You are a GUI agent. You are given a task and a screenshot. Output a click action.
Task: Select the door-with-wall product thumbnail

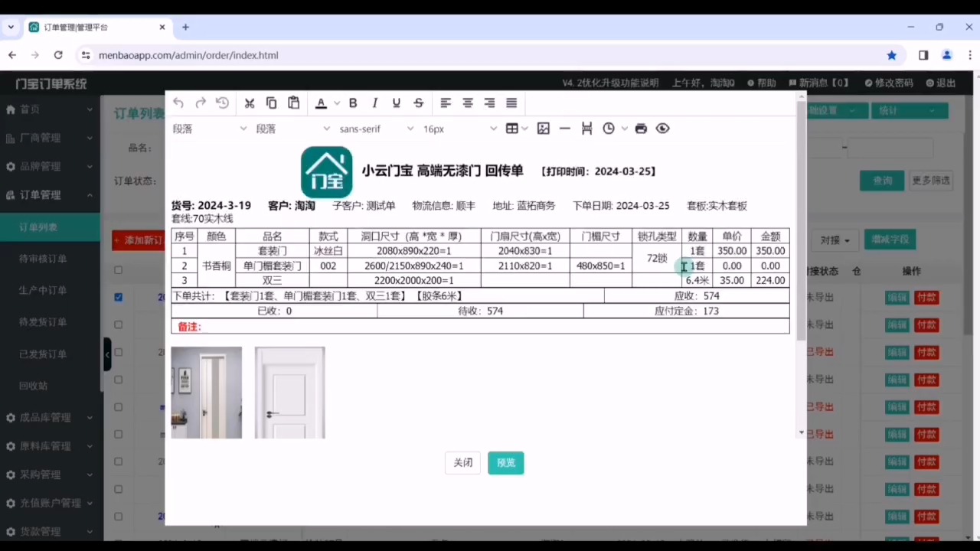point(207,393)
